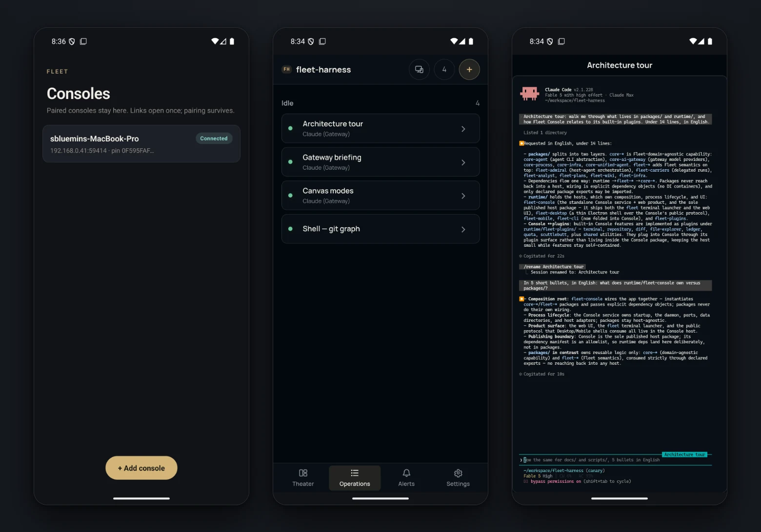Tap the + Add console button
761x532 pixels.
[x=141, y=468]
